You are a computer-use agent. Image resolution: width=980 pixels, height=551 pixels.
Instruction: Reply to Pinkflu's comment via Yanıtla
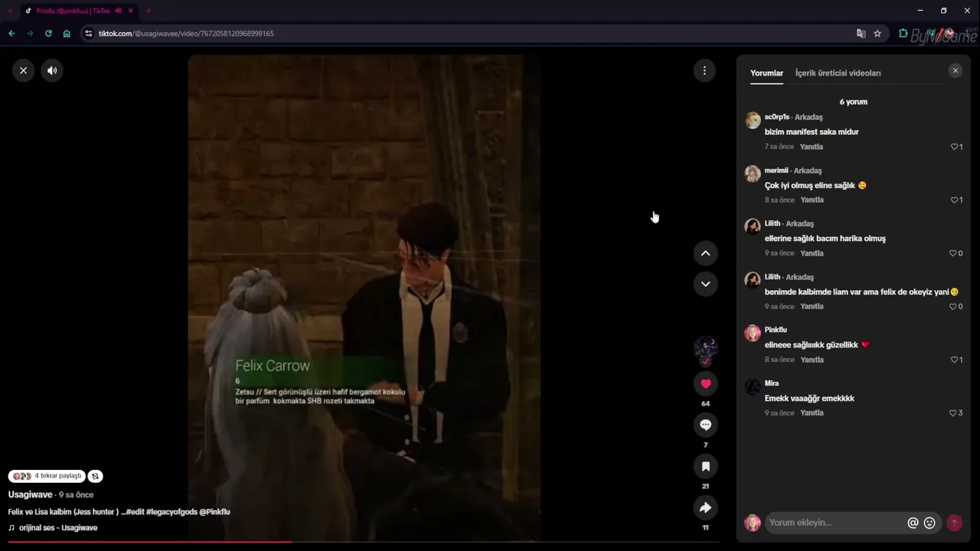(812, 360)
